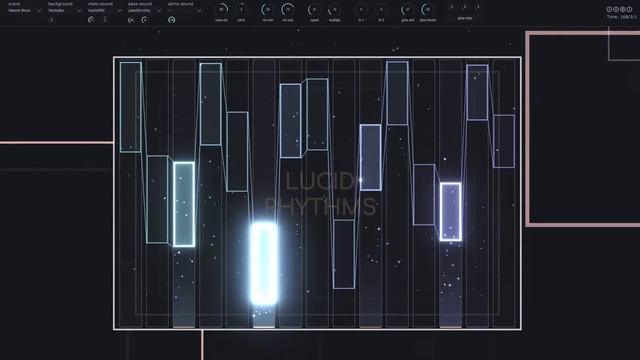Click the fourth round icon above Time

[x=629, y=9]
